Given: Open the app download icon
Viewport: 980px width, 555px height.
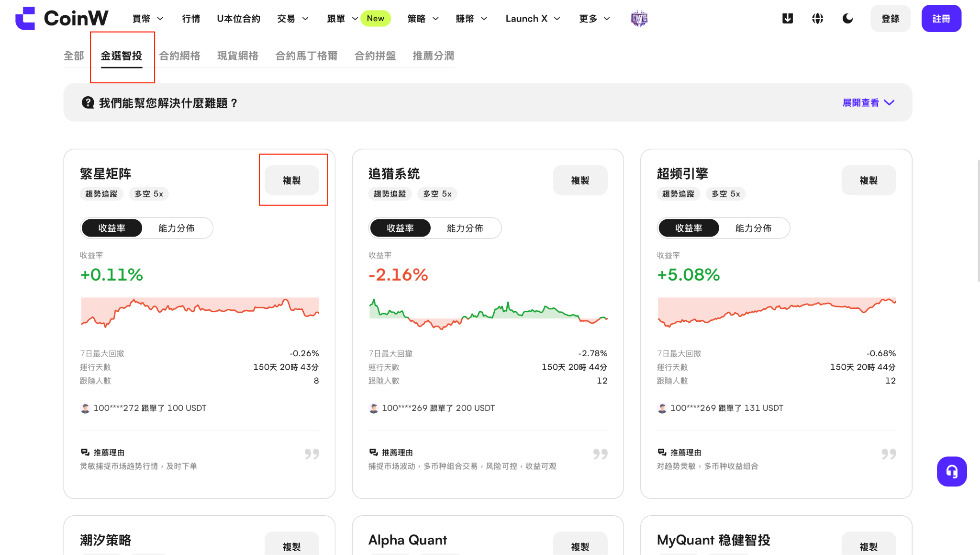Looking at the screenshot, I should (x=787, y=19).
